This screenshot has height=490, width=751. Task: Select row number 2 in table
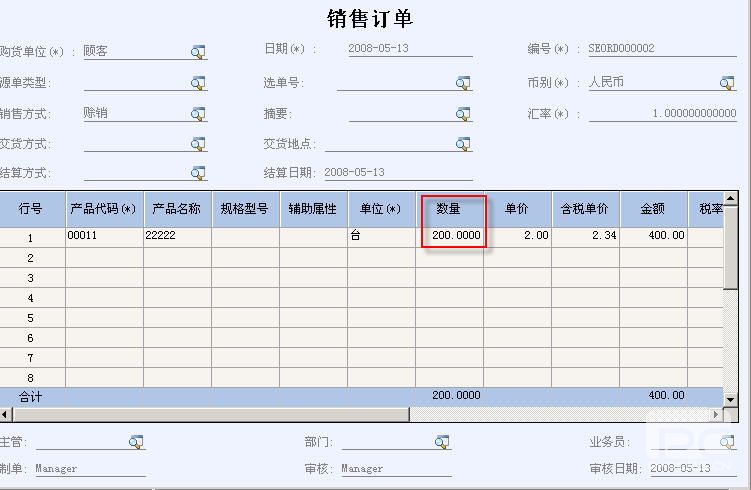tap(31, 258)
